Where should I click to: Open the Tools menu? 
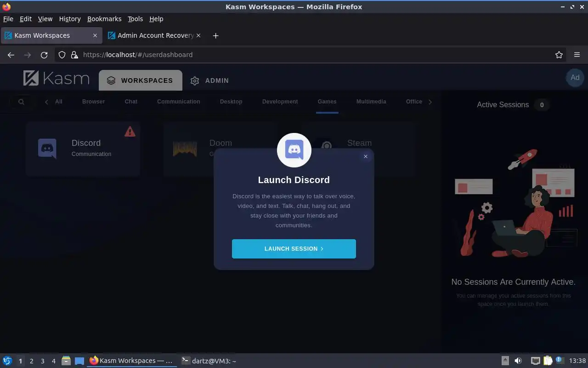pos(136,19)
